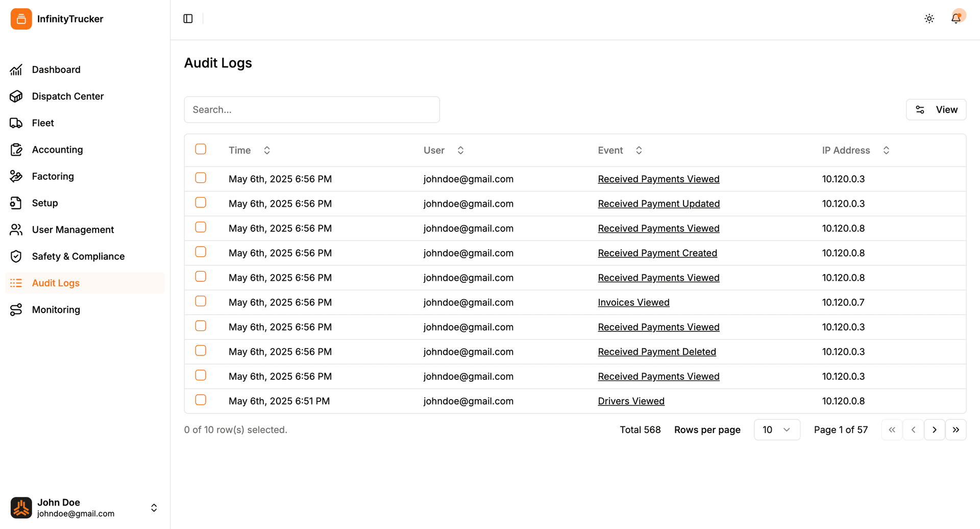Screen dimensions: 980x529
Task: Open the View options button
Action: tap(936, 109)
